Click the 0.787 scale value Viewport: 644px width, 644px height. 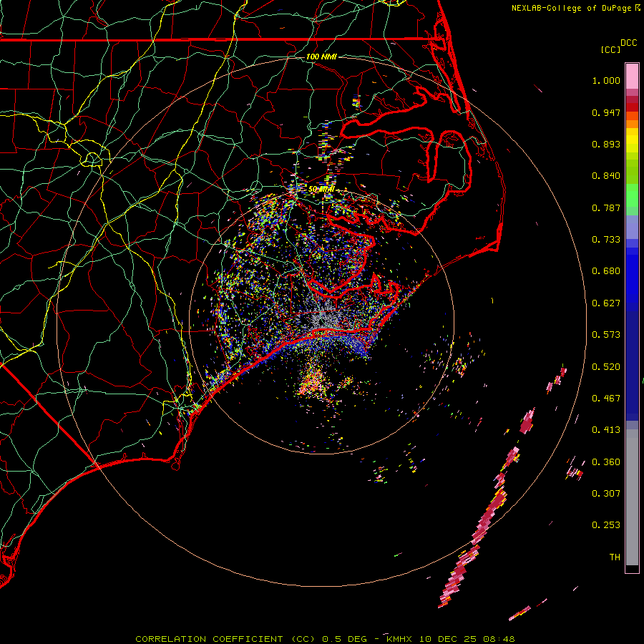click(x=606, y=208)
